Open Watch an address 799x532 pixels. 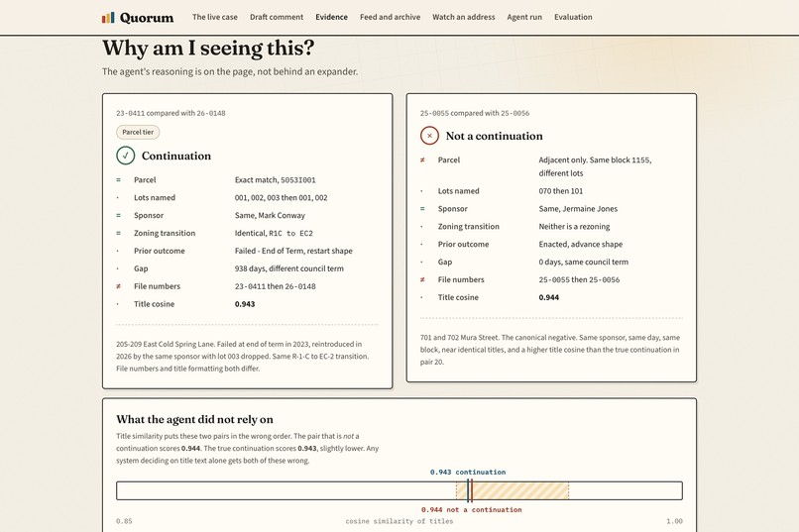(x=464, y=17)
